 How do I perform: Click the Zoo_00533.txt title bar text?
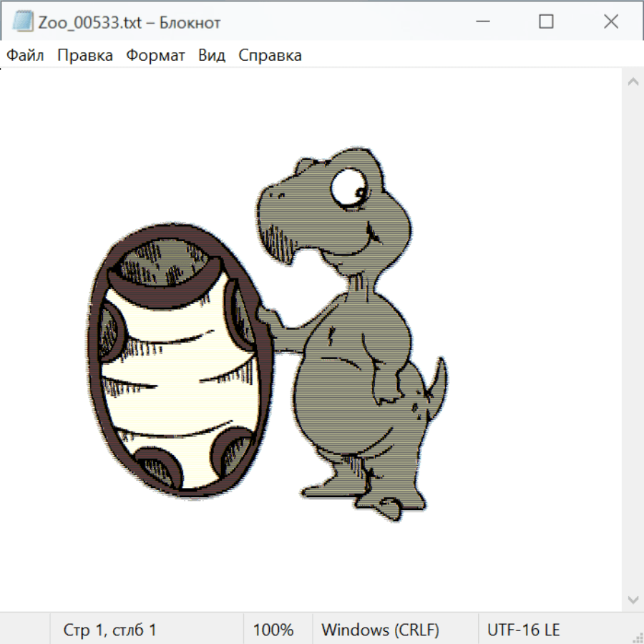129,22
